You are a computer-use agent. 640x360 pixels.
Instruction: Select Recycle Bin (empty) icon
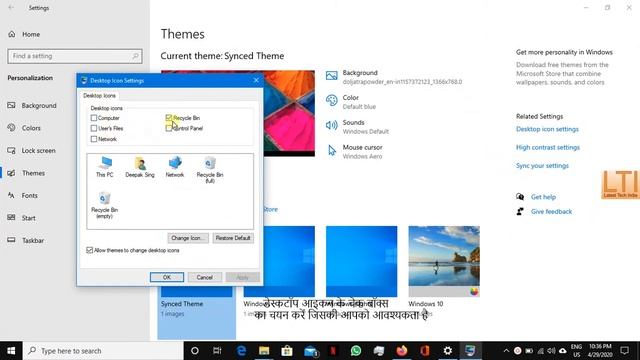[104, 205]
